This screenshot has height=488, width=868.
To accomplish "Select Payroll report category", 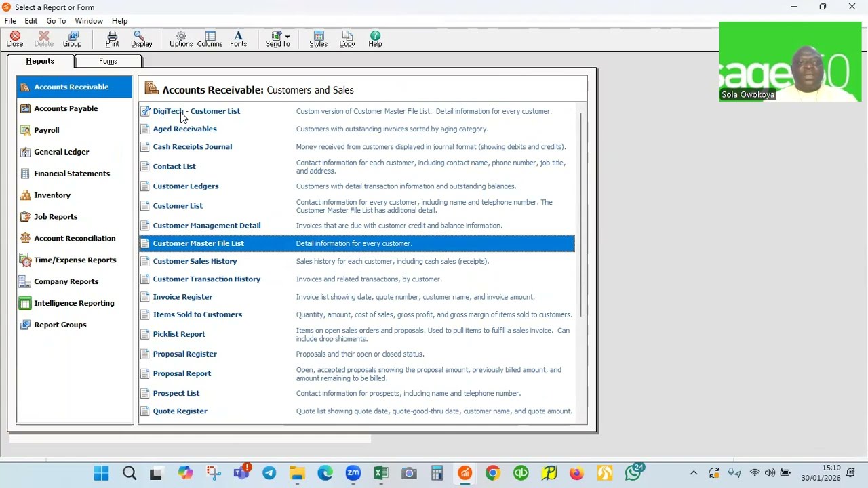I will 75,130.
